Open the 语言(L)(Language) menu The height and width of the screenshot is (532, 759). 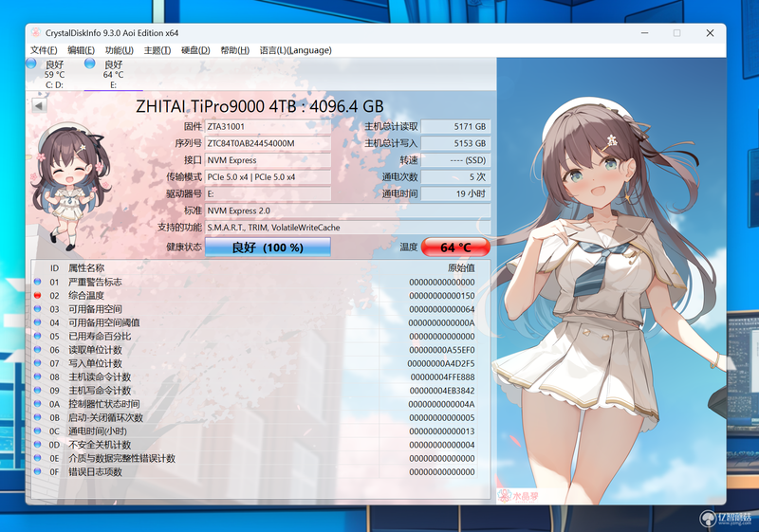pos(295,50)
